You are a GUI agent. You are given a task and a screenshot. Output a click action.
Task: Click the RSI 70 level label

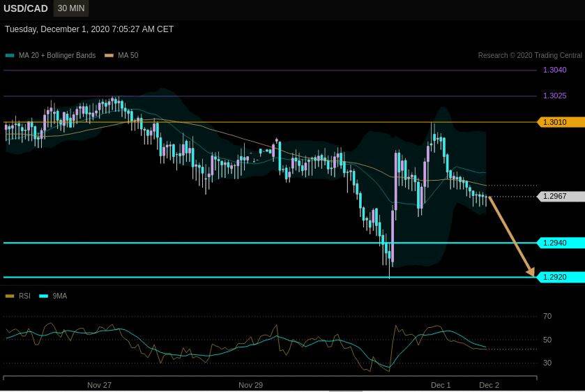tap(547, 316)
